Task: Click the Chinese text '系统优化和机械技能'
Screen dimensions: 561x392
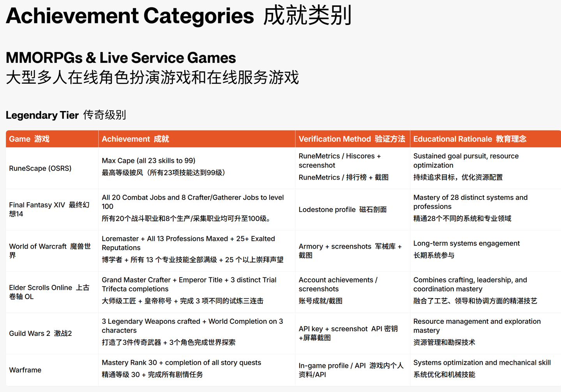Action: [444, 374]
